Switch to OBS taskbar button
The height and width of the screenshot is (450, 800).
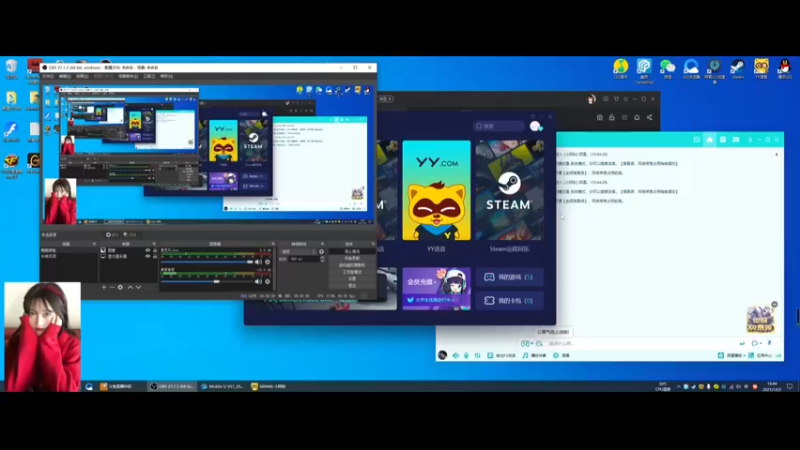click(x=171, y=386)
